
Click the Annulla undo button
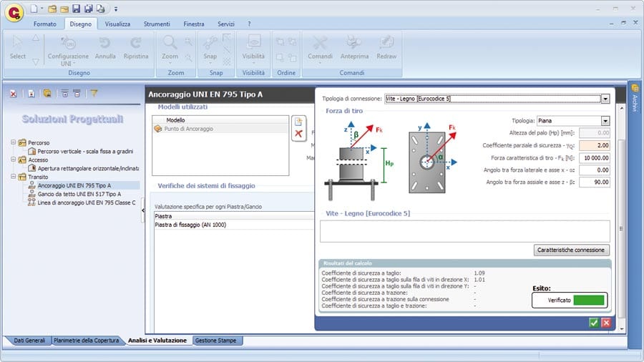point(105,49)
